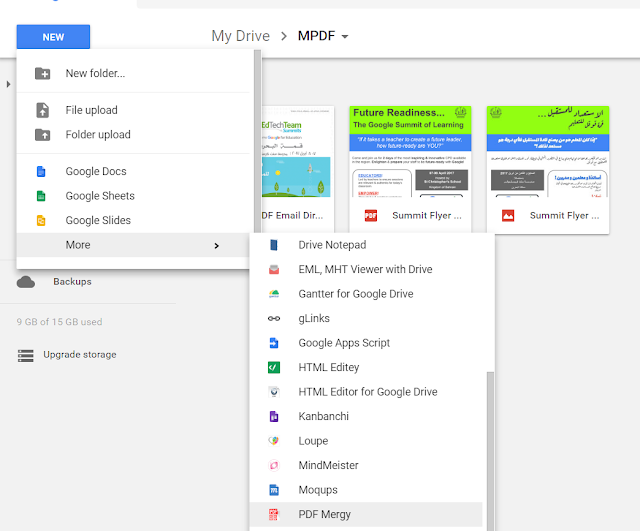
Task: Expand the sidebar tree triangle
Action: [x=8, y=84]
